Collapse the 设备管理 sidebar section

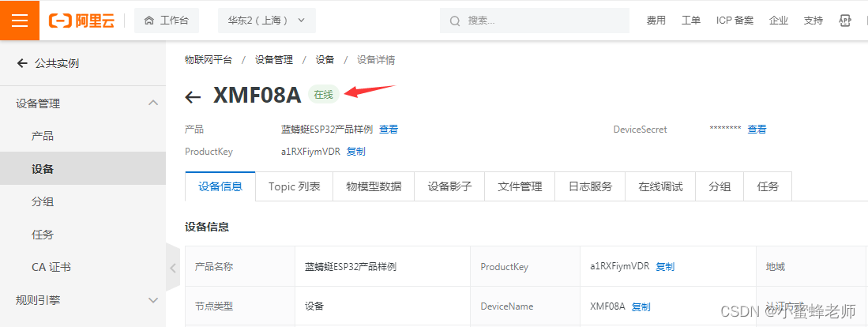click(83, 103)
